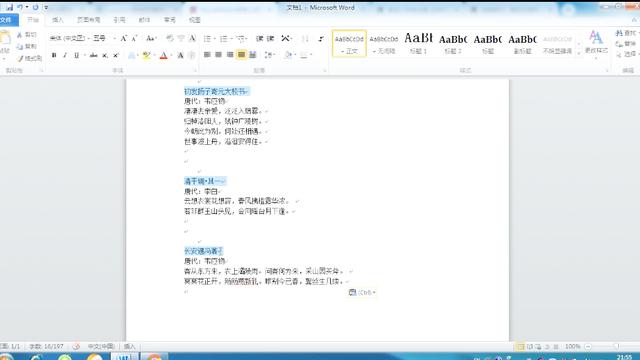
Task: Grow font size with the larger A
Action: click(123, 38)
